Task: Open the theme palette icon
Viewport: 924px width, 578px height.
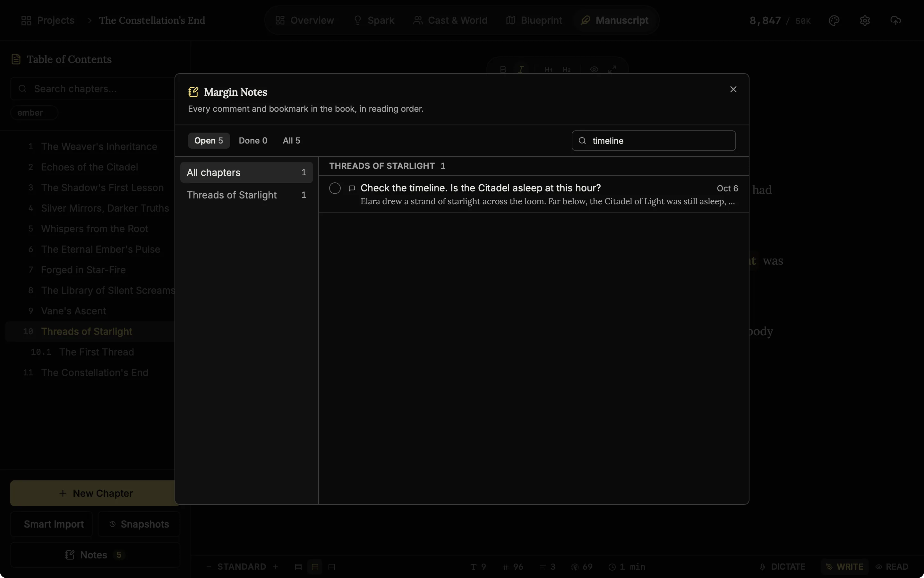Action: tap(834, 20)
